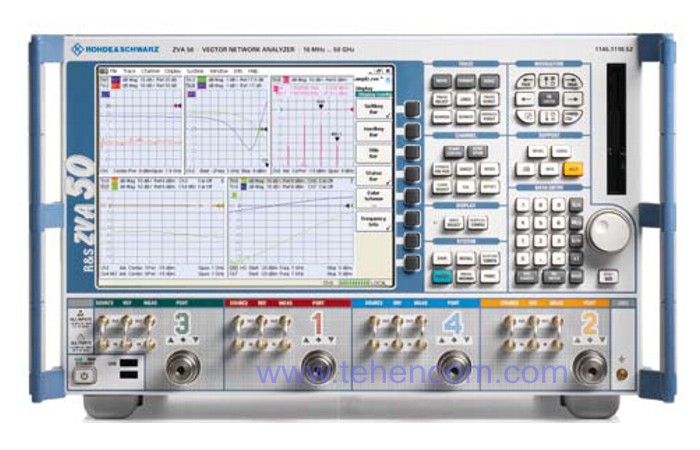The height and width of the screenshot is (450, 700).
Task: Push the hardware button beside Hardkey Bar
Action: point(412,131)
